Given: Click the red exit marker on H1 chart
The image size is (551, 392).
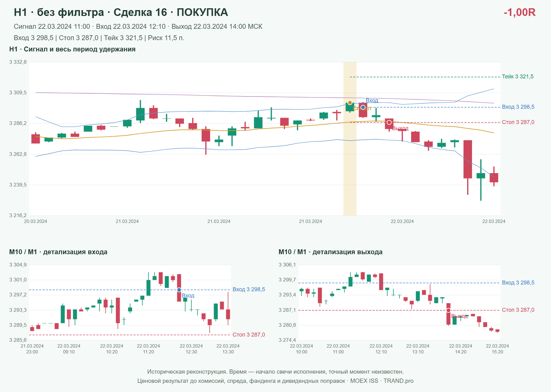Looking at the screenshot, I should click(389, 123).
